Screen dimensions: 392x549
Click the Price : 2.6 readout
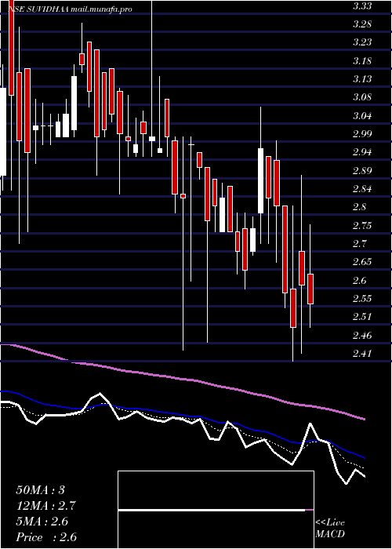coord(46,537)
